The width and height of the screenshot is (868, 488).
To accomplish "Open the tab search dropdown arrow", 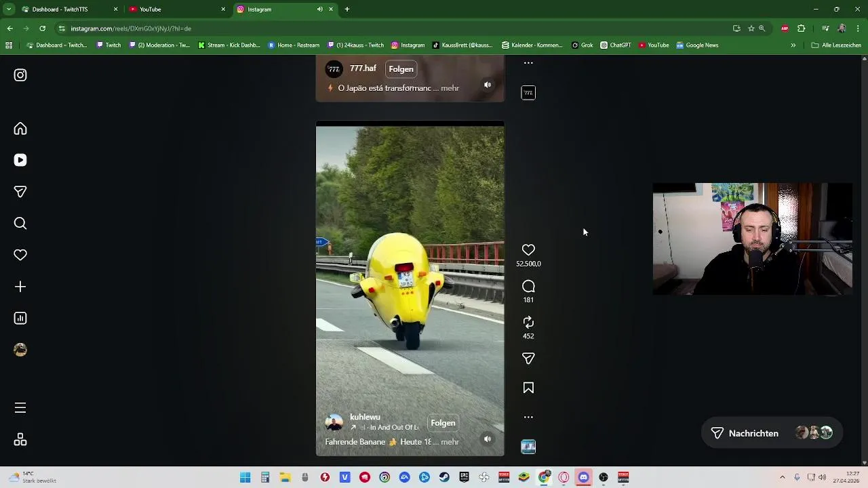I will [x=9, y=9].
